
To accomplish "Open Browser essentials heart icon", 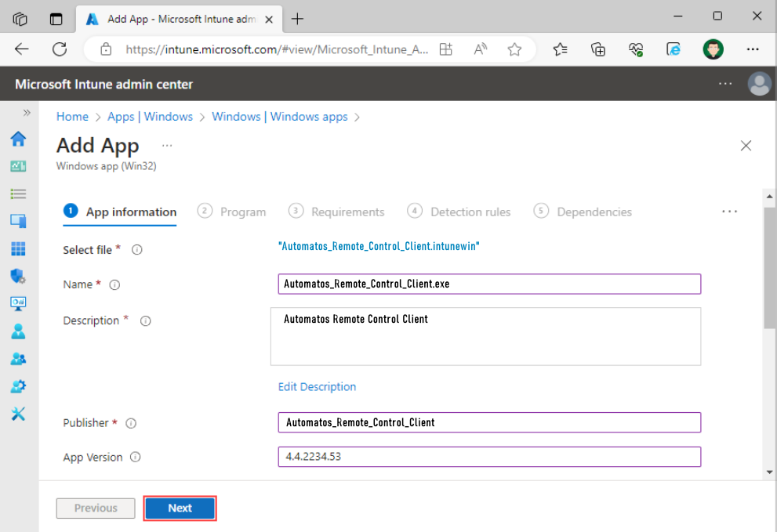I will coord(636,49).
